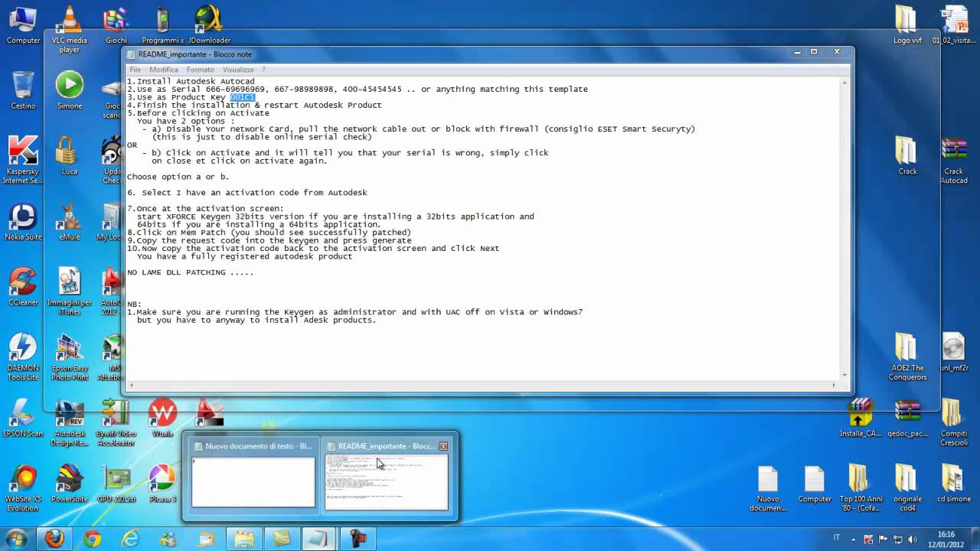Launch eMule desktop shortcut
The width and height of the screenshot is (980, 551).
pos(70,222)
